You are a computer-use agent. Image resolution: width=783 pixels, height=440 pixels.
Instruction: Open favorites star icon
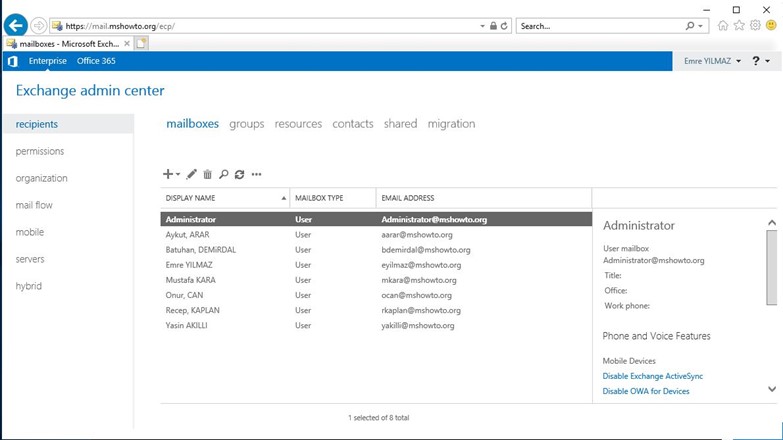point(739,25)
